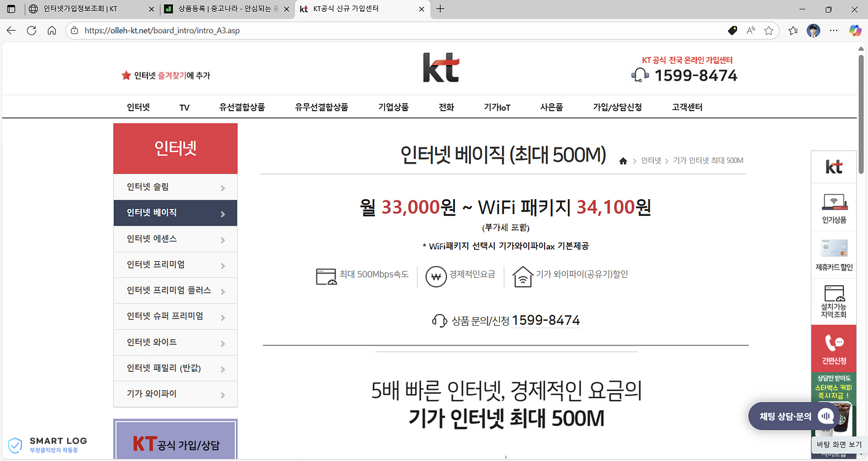Click the 최대 500Mbps속도 speed icon
This screenshot has width=868, height=461.
click(x=326, y=276)
